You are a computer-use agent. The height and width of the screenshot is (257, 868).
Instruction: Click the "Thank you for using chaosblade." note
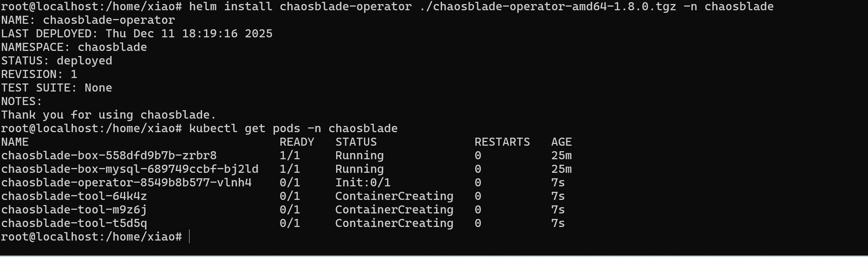[108, 115]
